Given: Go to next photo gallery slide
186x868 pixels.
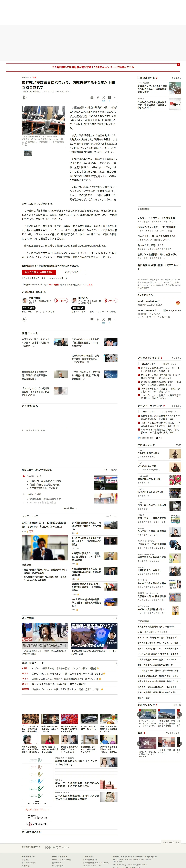Looking at the screenshot, I should pyautogui.click(x=180, y=744).
